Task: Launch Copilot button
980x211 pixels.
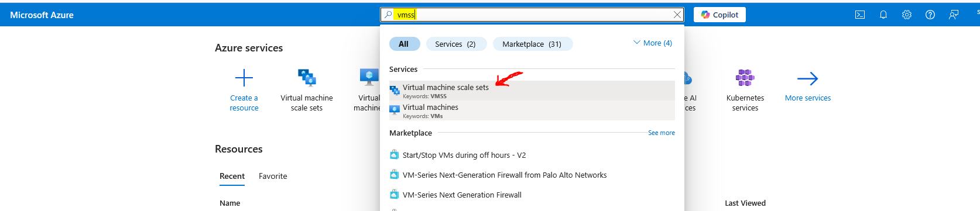Action: click(x=719, y=15)
